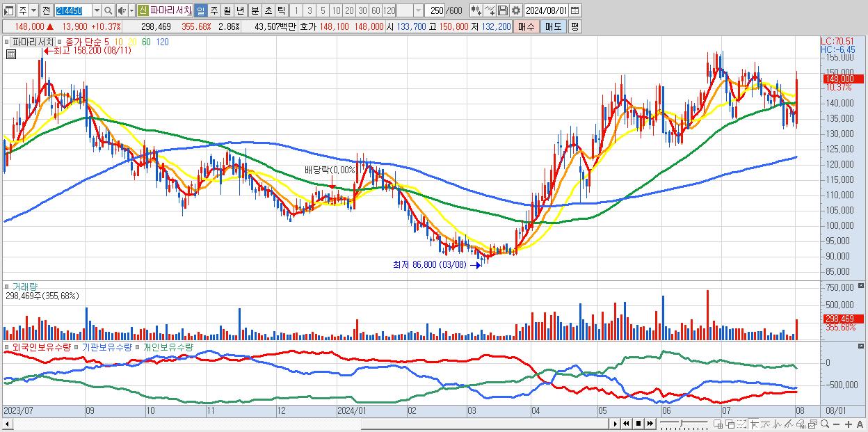Viewport: 868px width, 432px height.
Task: Open chart settings gear icon
Action: [x=516, y=11]
